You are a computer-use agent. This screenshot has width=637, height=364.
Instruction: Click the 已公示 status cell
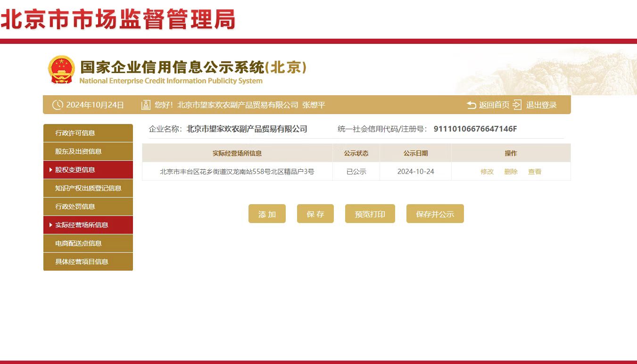pos(356,172)
